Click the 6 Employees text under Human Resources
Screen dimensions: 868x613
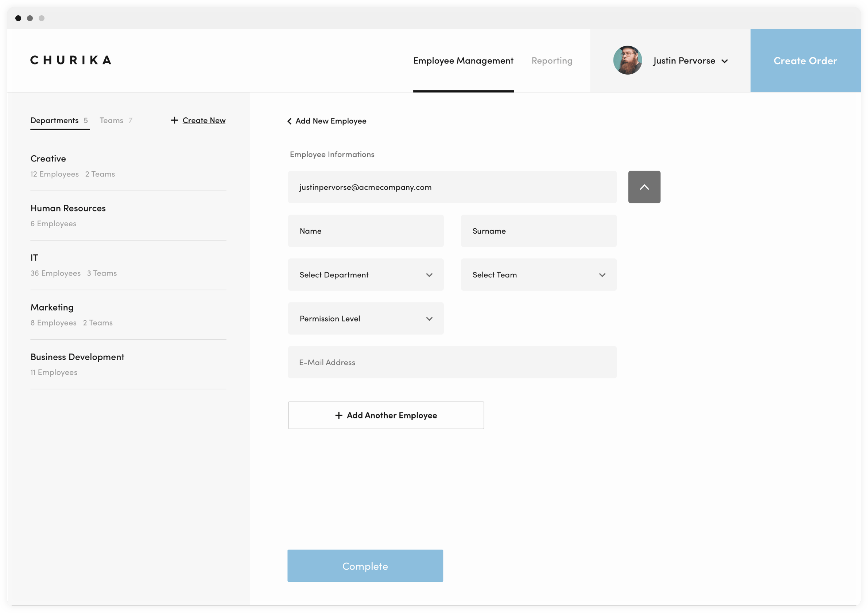click(53, 224)
